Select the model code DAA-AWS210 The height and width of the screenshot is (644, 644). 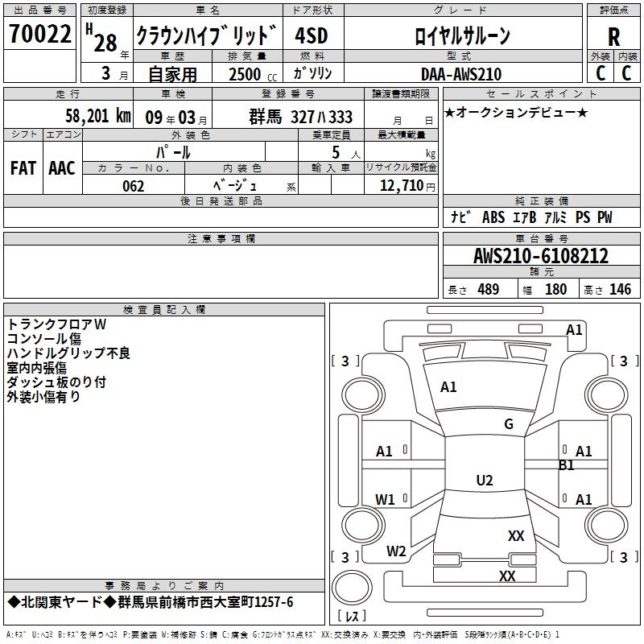coord(461,74)
